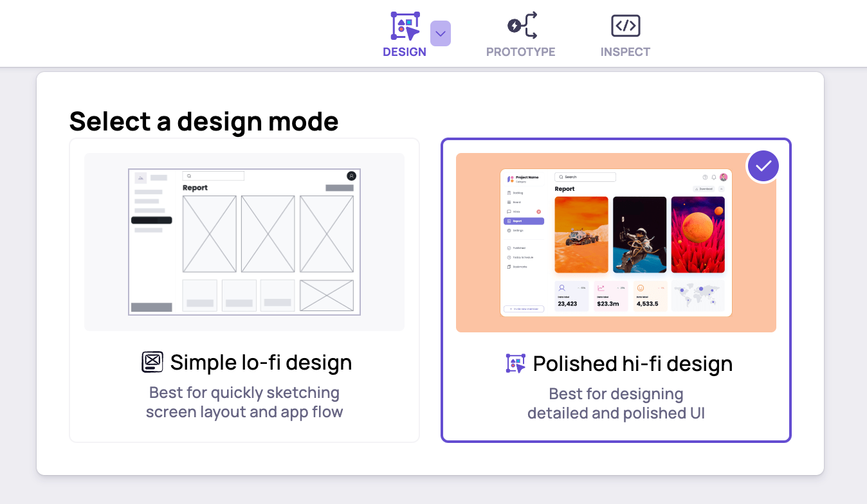867x504 pixels.
Task: Click the "Simple lo-fi design" title
Action: [x=261, y=363]
